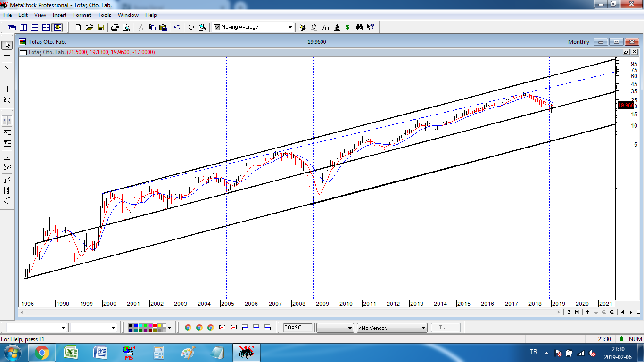644x362 pixels.
Task: Click the green dollar sign icon
Action: click(x=347, y=27)
